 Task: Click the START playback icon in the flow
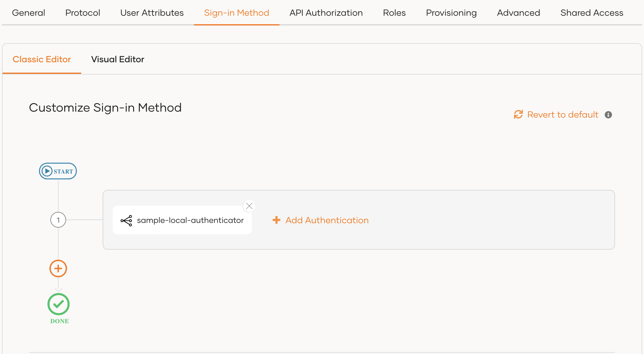tap(47, 171)
